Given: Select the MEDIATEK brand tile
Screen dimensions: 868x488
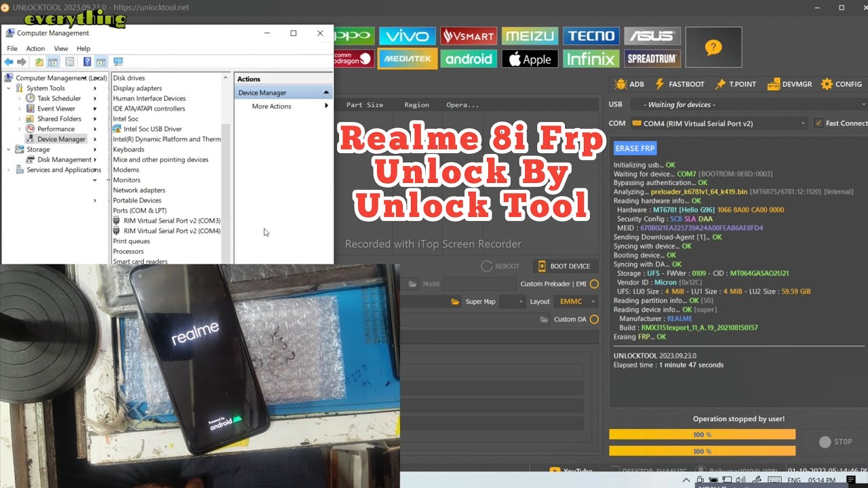Looking at the screenshot, I should pyautogui.click(x=407, y=59).
